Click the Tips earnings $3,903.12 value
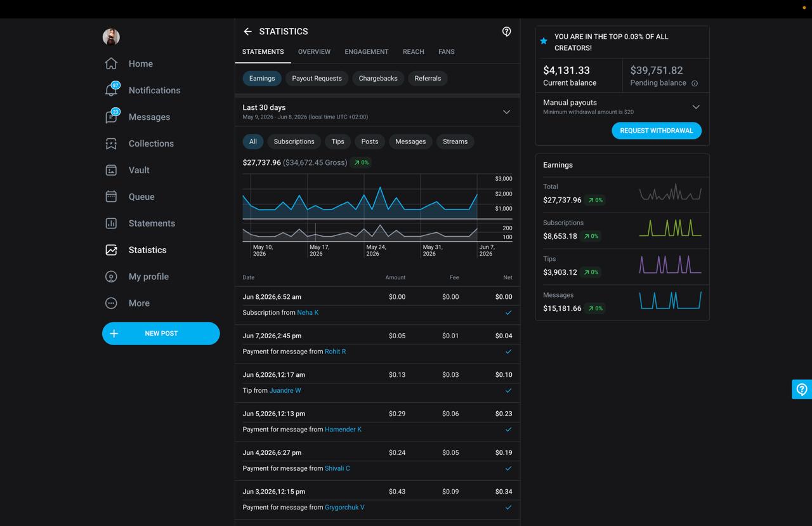This screenshot has width=812, height=526. [x=560, y=272]
